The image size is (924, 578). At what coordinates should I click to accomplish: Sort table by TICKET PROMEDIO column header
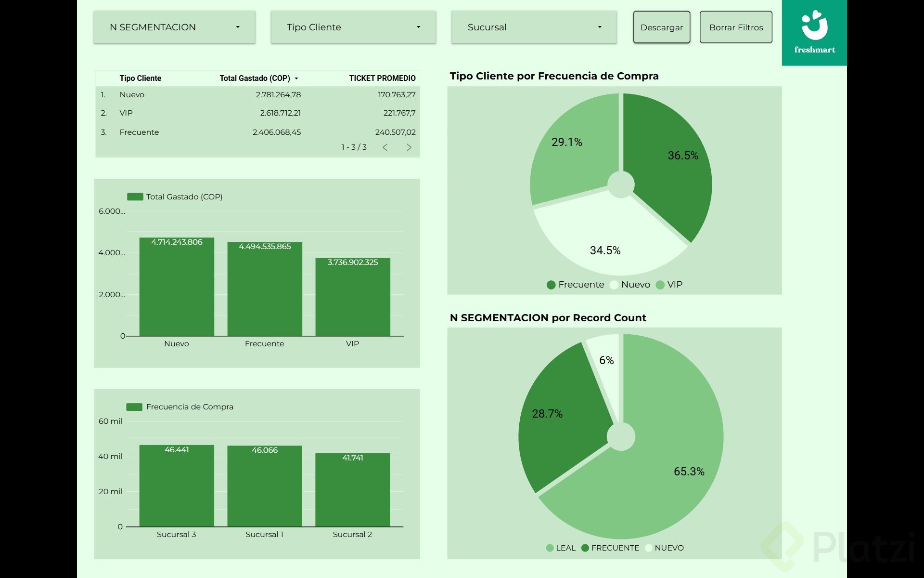pyautogui.click(x=382, y=79)
